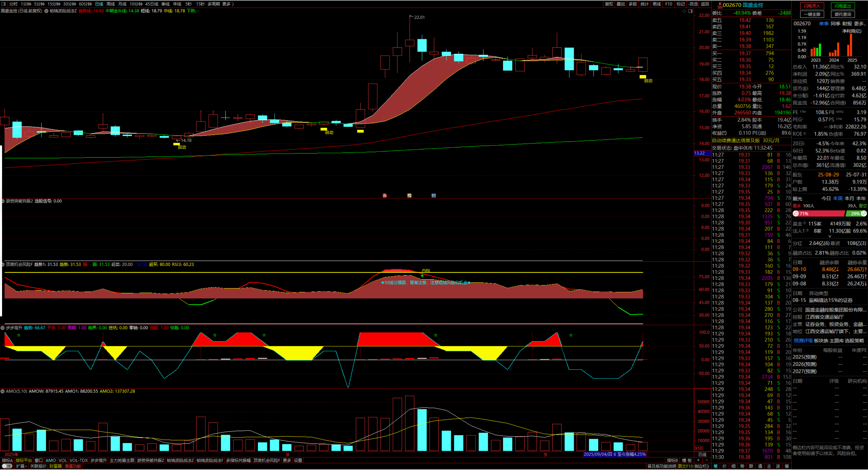Select the 联 linkage panel icon

click(751, 466)
